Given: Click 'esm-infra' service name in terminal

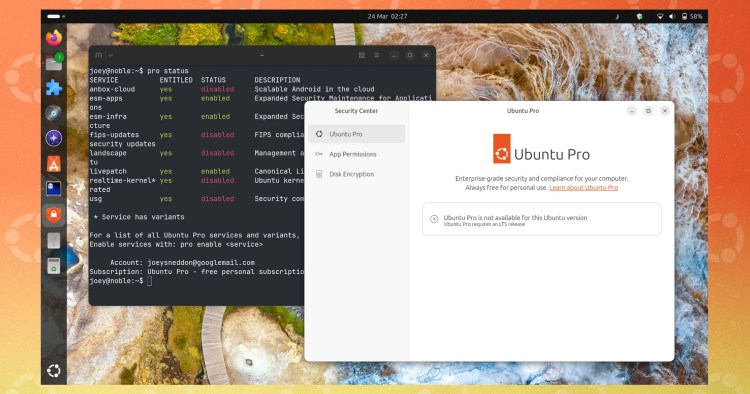Looking at the screenshot, I should (x=108, y=117).
